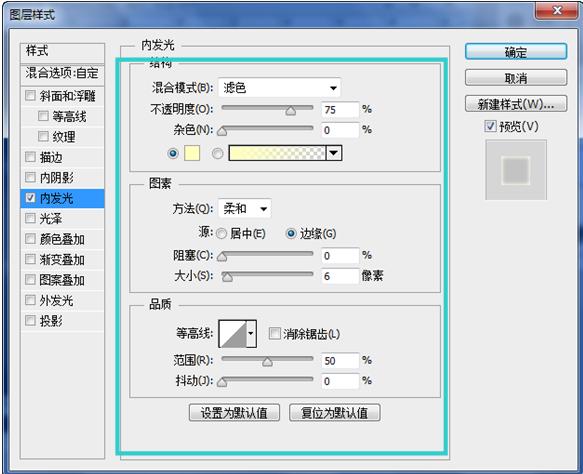Select the 样式 list header

click(x=62, y=52)
